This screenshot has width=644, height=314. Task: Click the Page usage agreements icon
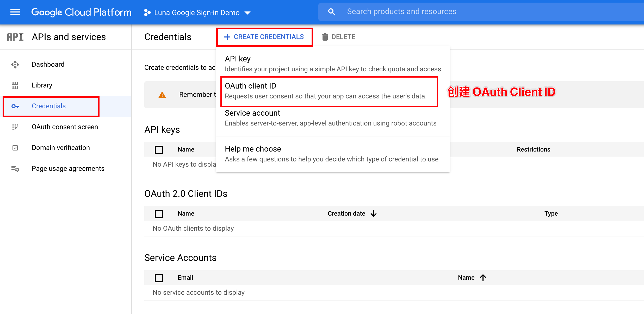pos(15,169)
